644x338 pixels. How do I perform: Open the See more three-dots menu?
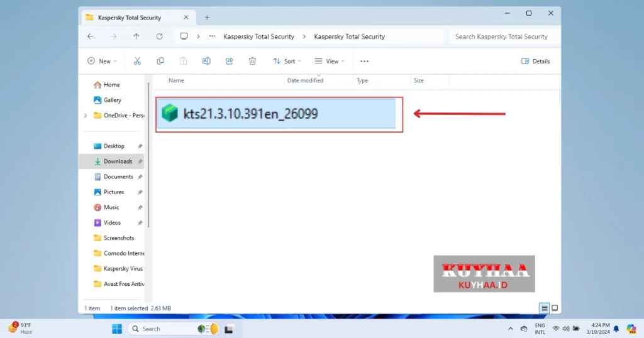(x=364, y=61)
